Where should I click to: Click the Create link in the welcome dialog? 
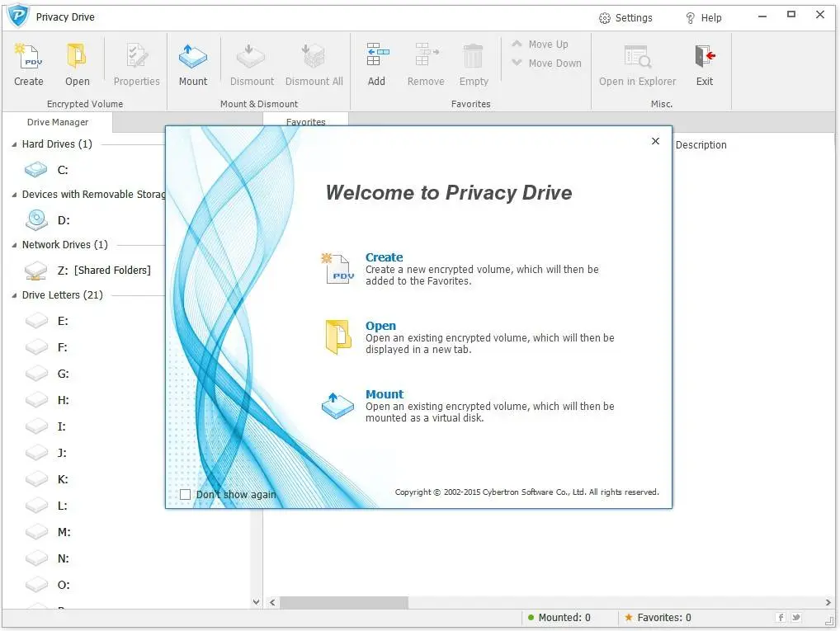click(x=384, y=257)
